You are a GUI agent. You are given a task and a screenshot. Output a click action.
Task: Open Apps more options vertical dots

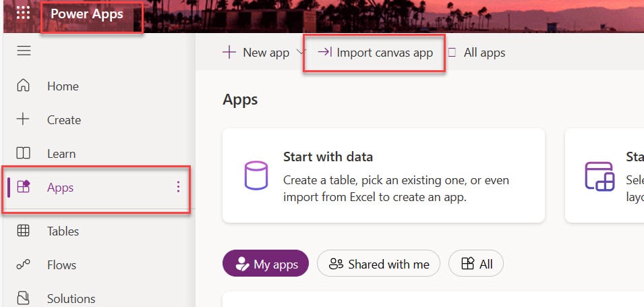(178, 187)
